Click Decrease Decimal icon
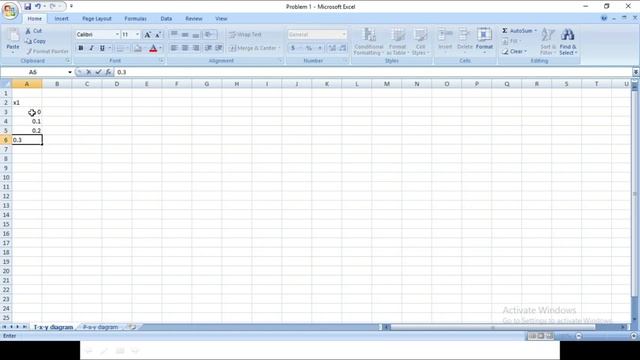 [343, 48]
